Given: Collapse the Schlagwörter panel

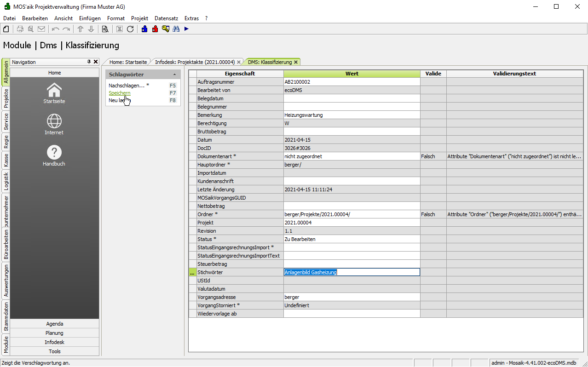Looking at the screenshot, I should tap(174, 75).
